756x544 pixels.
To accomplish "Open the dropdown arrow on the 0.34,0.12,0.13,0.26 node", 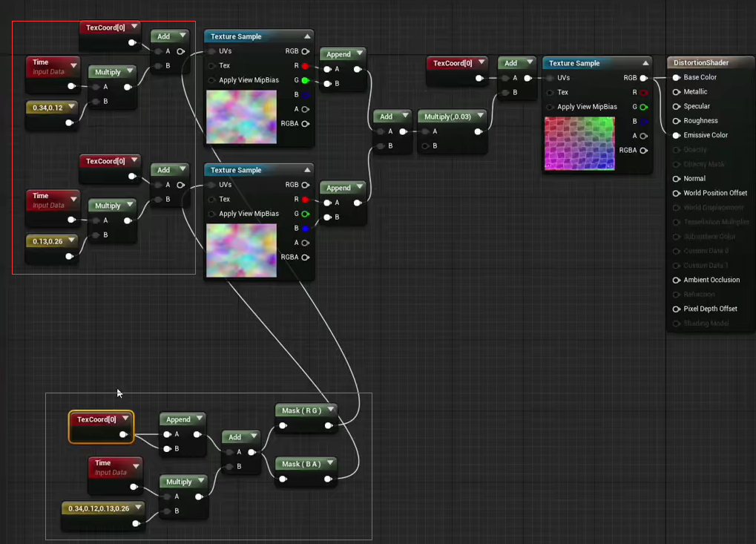I will point(139,508).
